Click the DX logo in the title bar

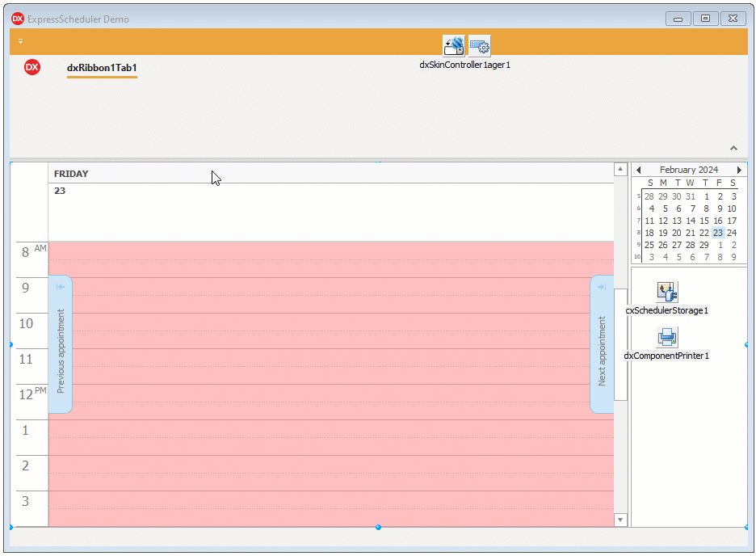click(x=17, y=18)
